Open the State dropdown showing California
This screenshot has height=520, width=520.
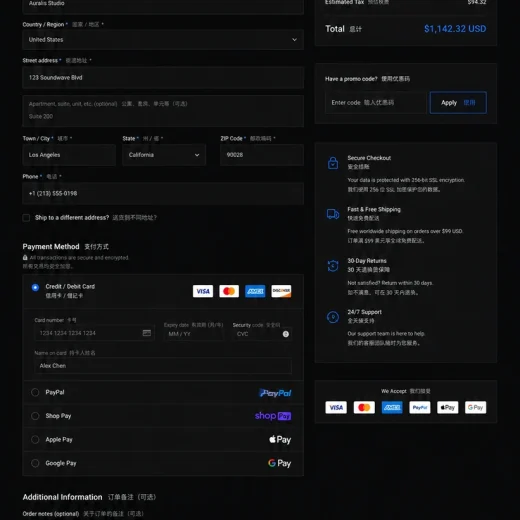[164, 155]
